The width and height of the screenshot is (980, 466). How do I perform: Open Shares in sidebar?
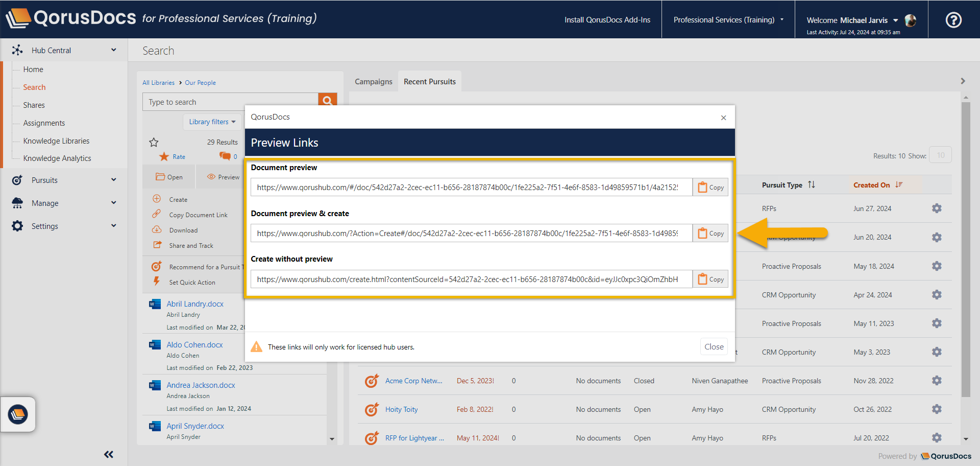pyautogui.click(x=34, y=105)
